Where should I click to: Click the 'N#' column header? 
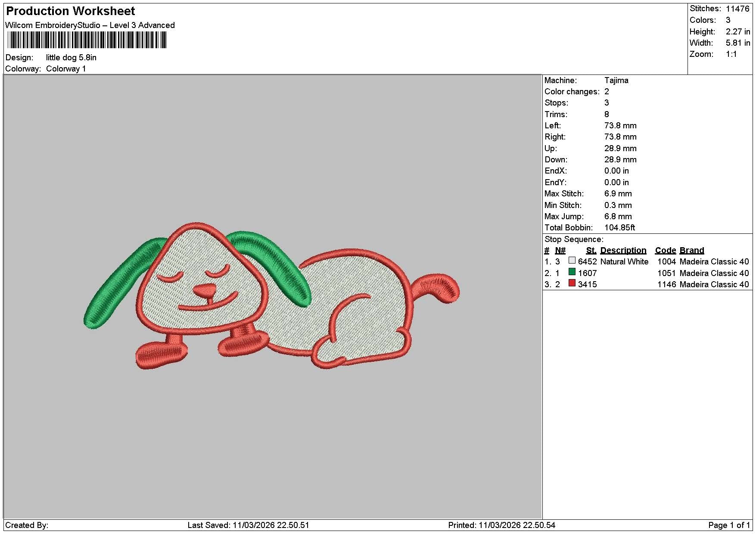(x=560, y=250)
